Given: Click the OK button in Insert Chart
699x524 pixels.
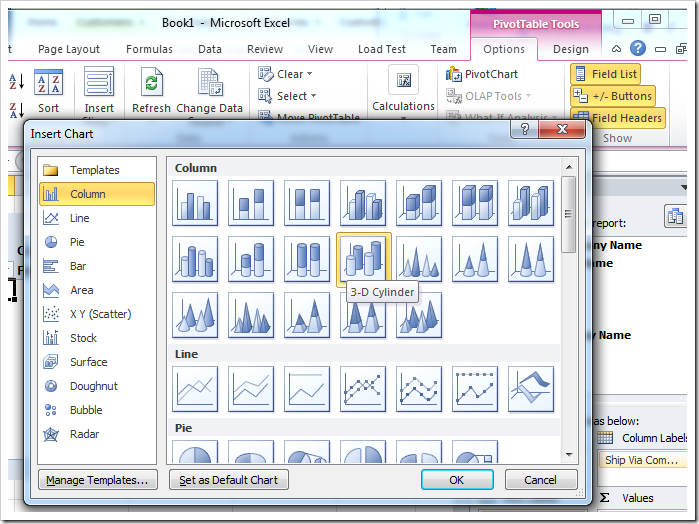Looking at the screenshot, I should coord(457,480).
